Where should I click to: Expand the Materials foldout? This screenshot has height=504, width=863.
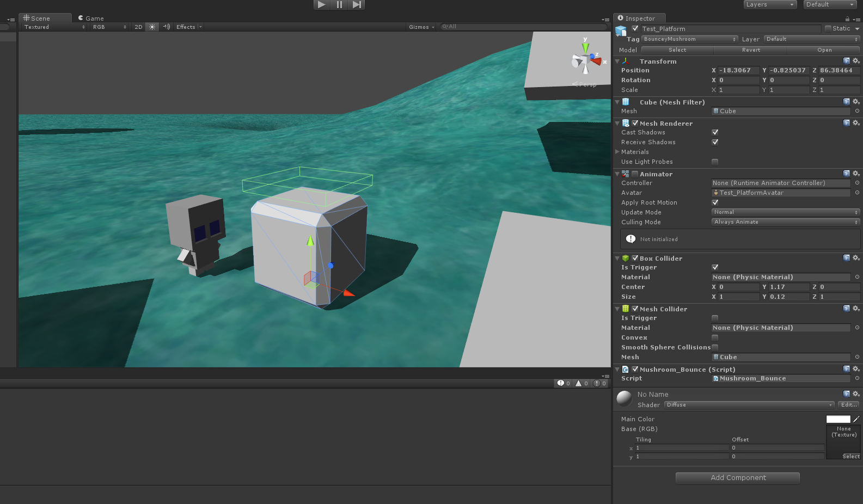pyautogui.click(x=617, y=152)
